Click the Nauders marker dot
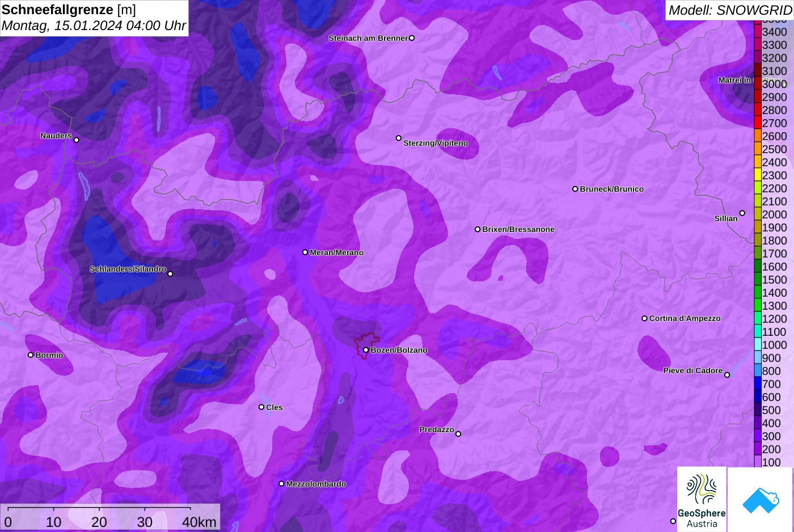This screenshot has height=532, width=794. click(77, 140)
